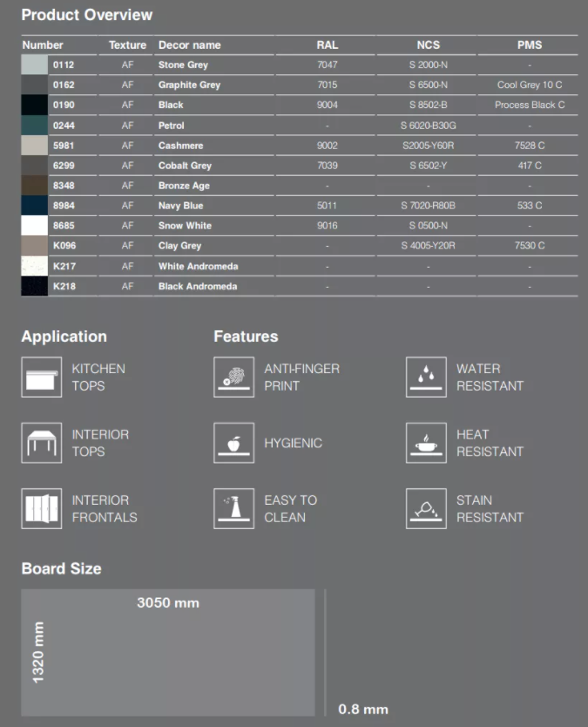
Task: Click NCS value S 7020-R80B
Action: coord(428,206)
